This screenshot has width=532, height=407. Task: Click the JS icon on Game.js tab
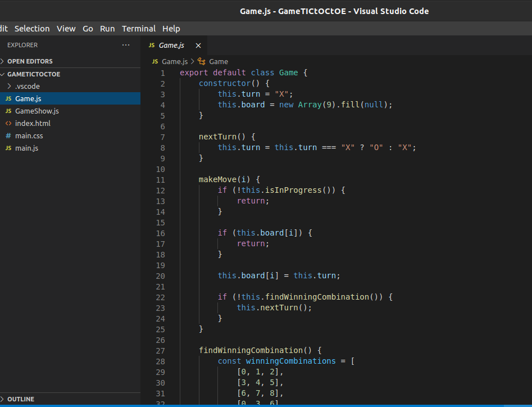152,45
